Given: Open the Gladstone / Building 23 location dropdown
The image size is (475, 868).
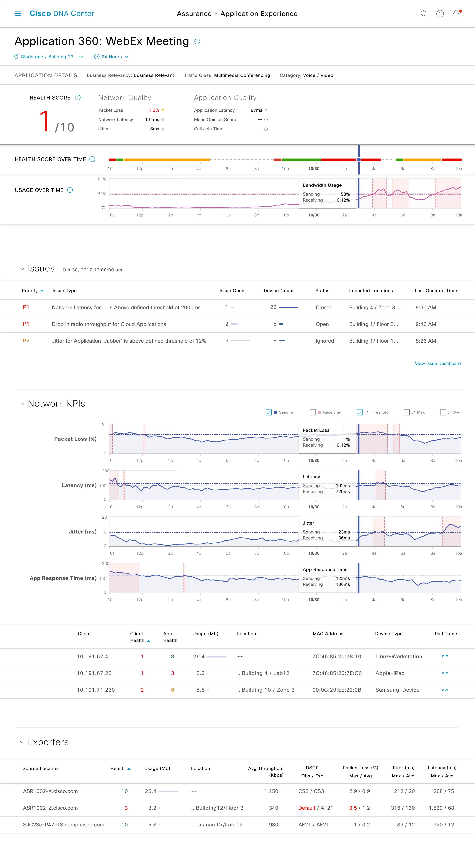Looking at the screenshot, I should [x=48, y=57].
